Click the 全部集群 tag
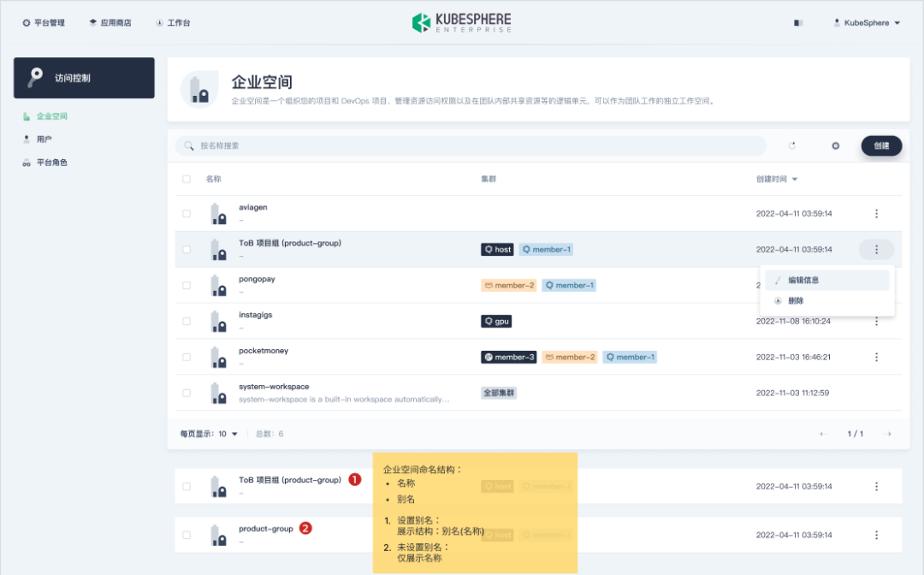This screenshot has width=924, height=575. 499,393
